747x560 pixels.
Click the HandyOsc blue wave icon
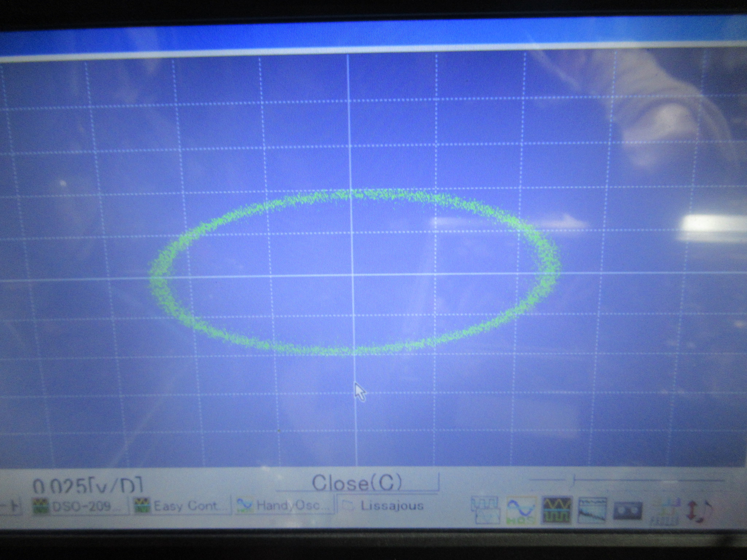(x=245, y=505)
